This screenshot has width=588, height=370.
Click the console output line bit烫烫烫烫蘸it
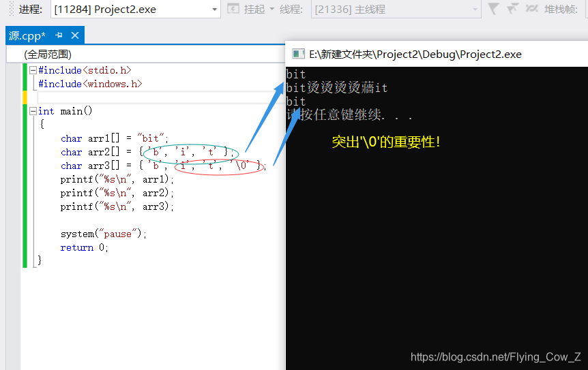pos(336,88)
